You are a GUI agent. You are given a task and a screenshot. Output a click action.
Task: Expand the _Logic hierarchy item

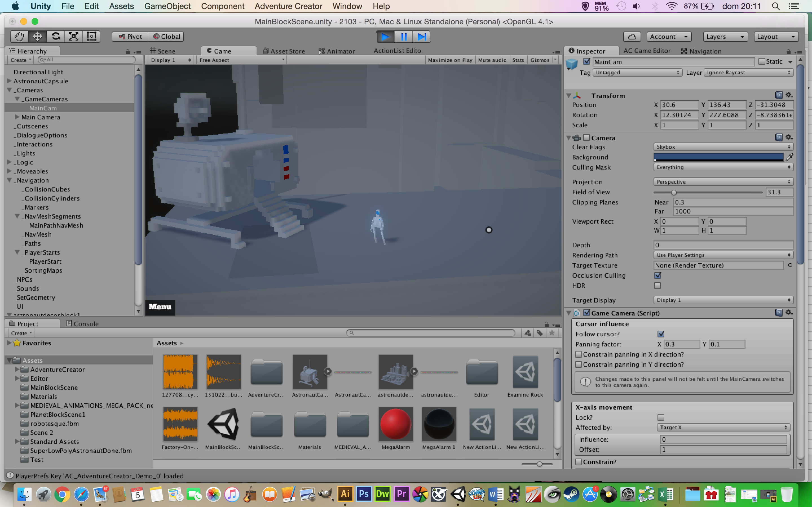pos(9,162)
